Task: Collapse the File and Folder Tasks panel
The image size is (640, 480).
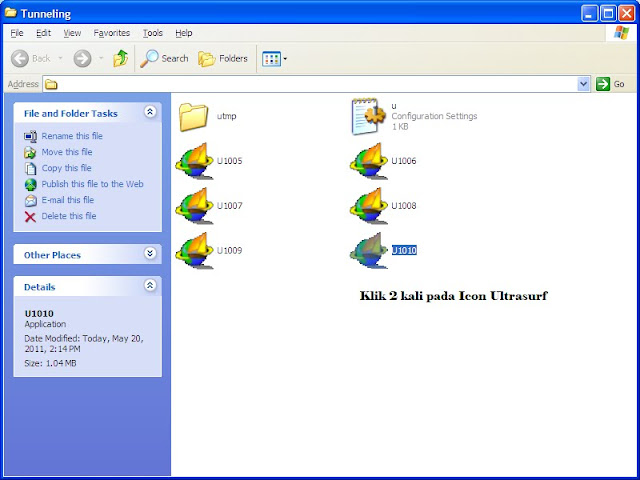Action: click(150, 111)
